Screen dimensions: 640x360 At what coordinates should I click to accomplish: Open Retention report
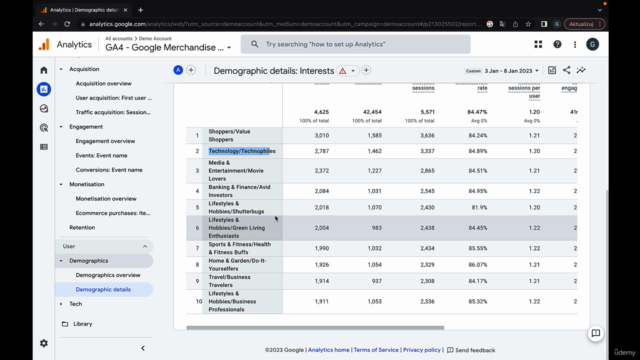click(82, 227)
